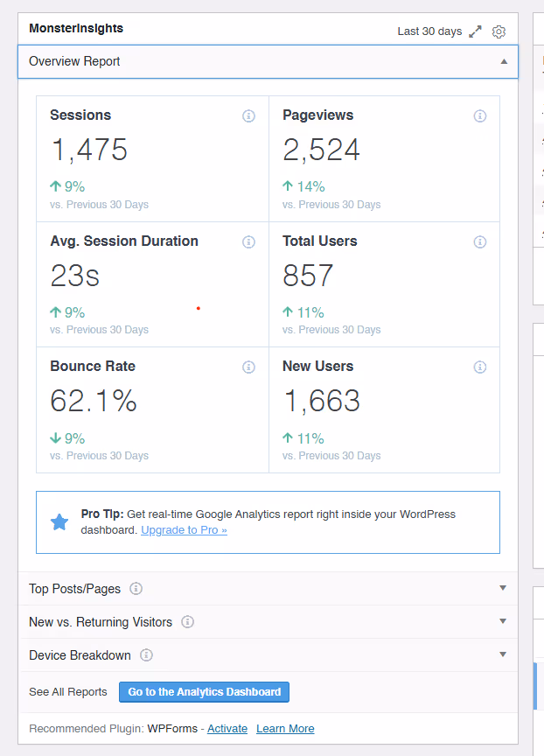Open the Device Breakdown row

pos(268,655)
